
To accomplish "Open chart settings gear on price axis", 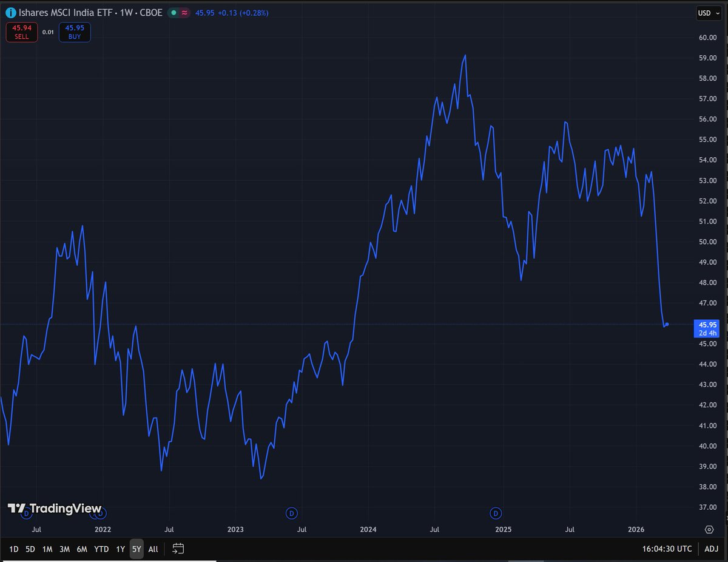I will click(709, 529).
